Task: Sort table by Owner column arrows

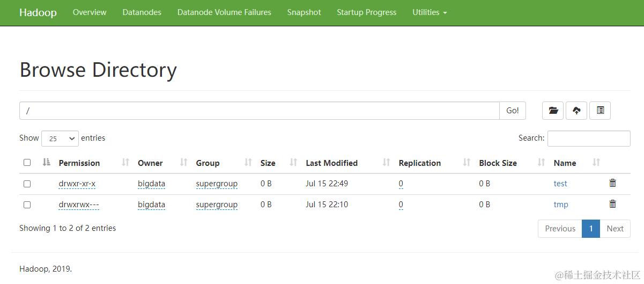Action: 183,163
